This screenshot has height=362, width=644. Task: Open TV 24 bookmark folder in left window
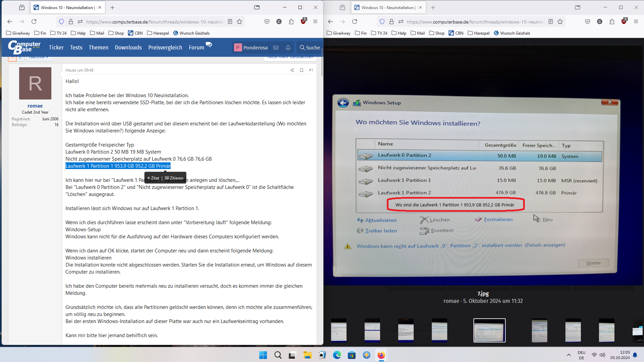pos(58,33)
